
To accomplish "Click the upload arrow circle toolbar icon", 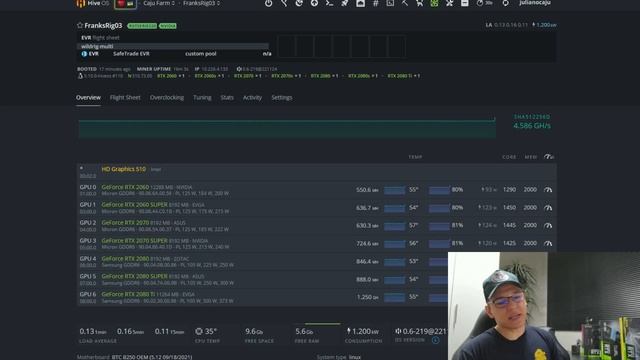I will [314, 3].
